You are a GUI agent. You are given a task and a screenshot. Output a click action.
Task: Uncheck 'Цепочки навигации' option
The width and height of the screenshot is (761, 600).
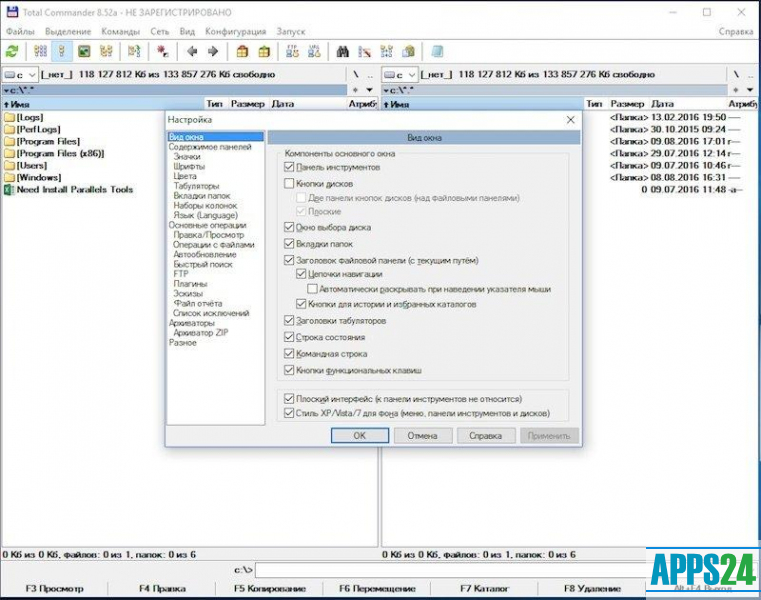click(x=301, y=274)
